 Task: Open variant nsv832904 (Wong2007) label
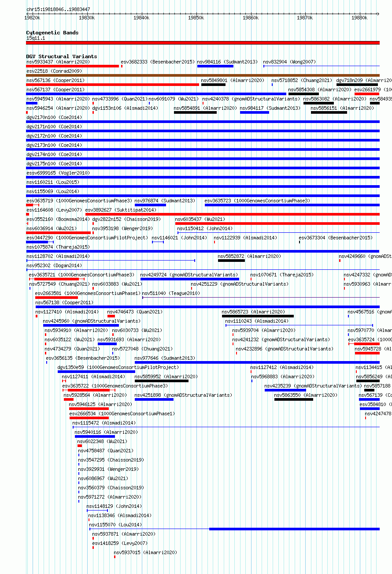point(289,62)
